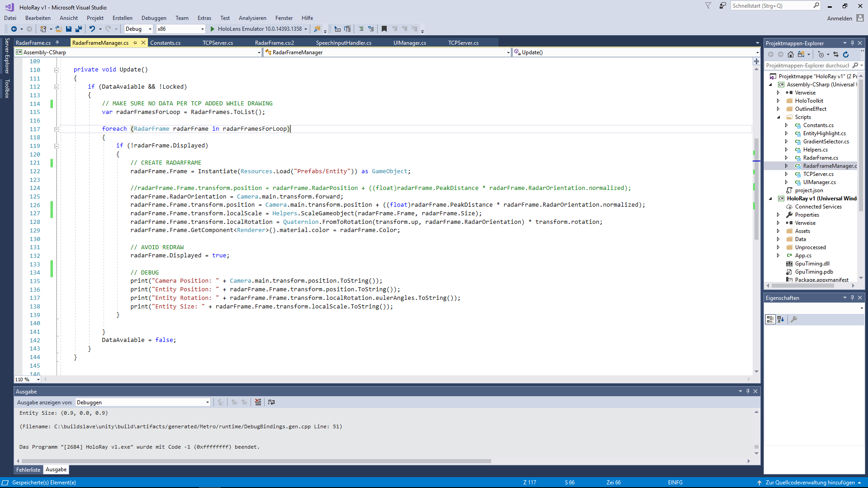Open the x86 platform dropdown
The image size is (868, 488).
coord(180,29)
